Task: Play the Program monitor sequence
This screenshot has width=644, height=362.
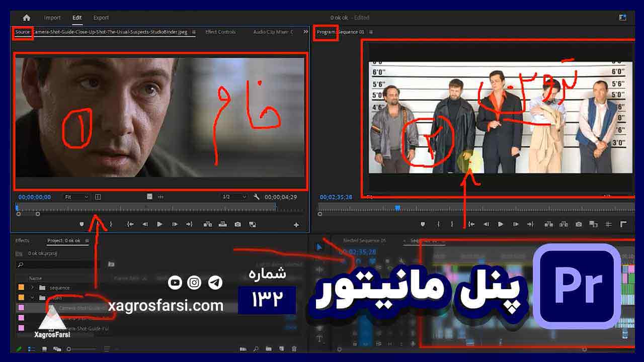Action: (500, 224)
